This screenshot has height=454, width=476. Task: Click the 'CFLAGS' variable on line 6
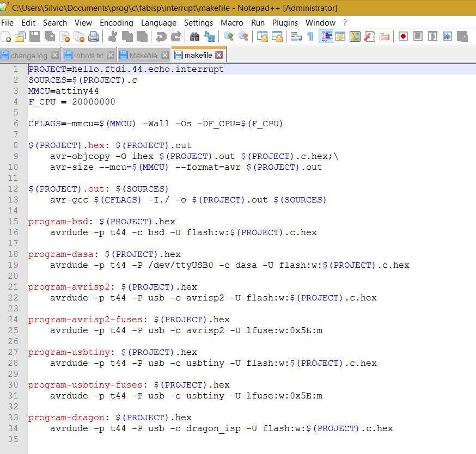point(45,124)
